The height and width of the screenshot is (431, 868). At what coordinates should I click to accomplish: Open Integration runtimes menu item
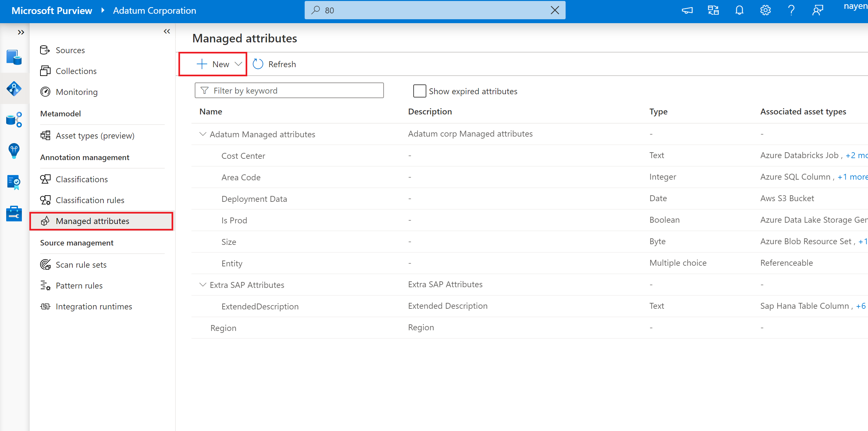pos(94,306)
